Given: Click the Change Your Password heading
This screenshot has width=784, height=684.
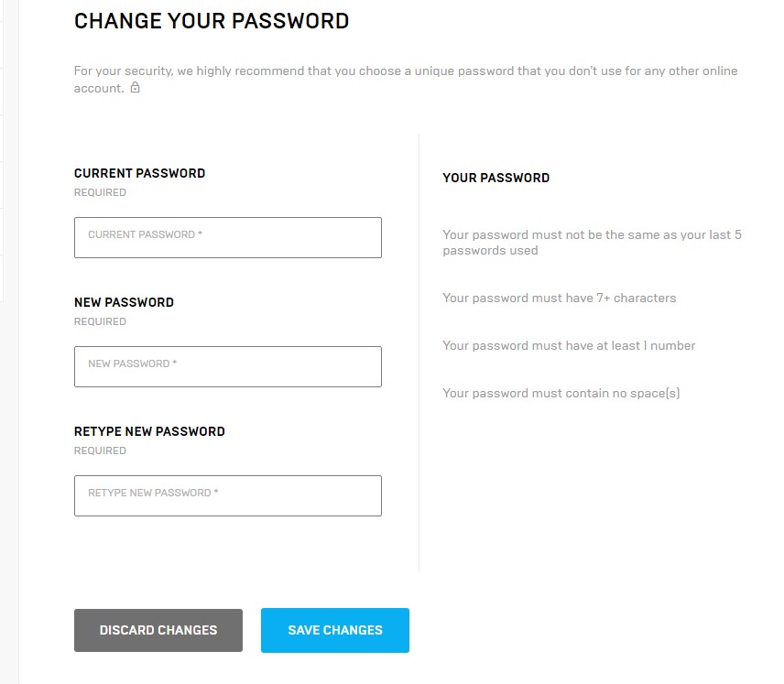Looking at the screenshot, I should click(212, 21).
